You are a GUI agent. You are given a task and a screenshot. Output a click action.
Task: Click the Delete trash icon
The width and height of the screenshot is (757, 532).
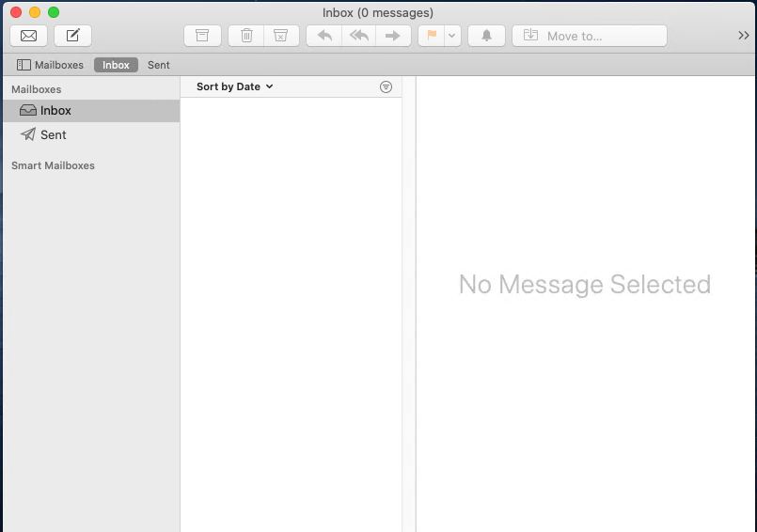coord(246,36)
